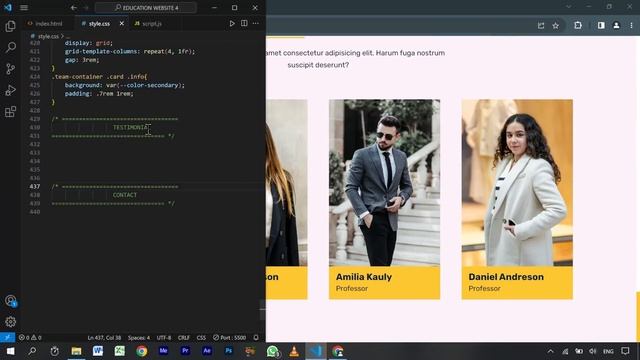Open the VS Code hamburger menu

coord(24,7)
